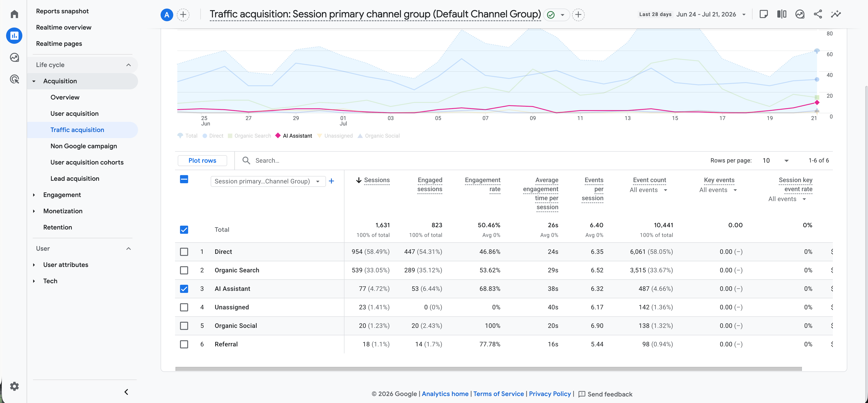The width and height of the screenshot is (868, 403).
Task: Uncheck the AI Assistant row checkbox
Action: [184, 289]
